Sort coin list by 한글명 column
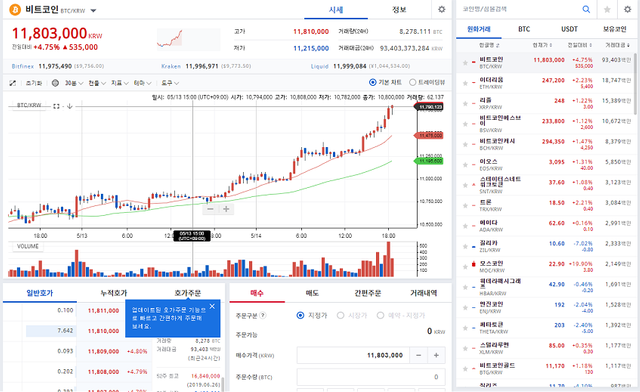 (489, 45)
